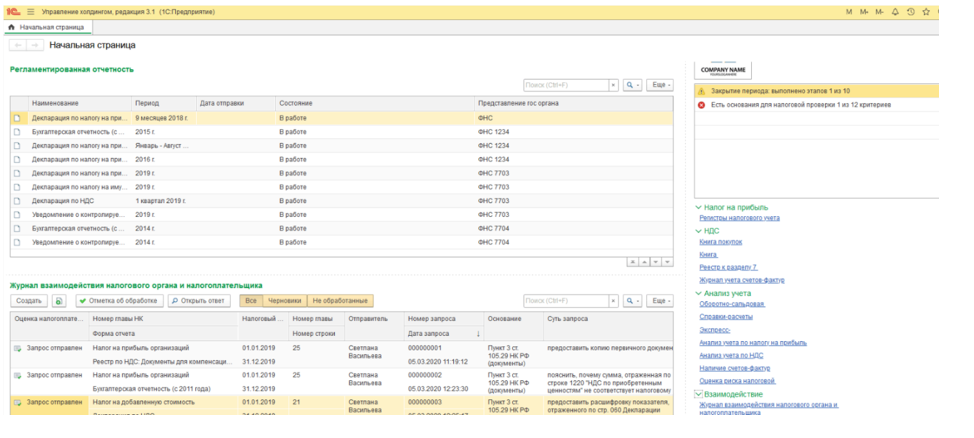The image size is (974, 438).
Task: Navigate back with the left arrow
Action: pyautogui.click(x=18, y=45)
